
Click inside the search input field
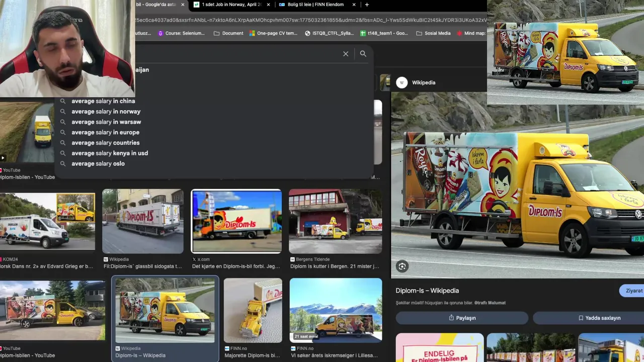point(236,54)
